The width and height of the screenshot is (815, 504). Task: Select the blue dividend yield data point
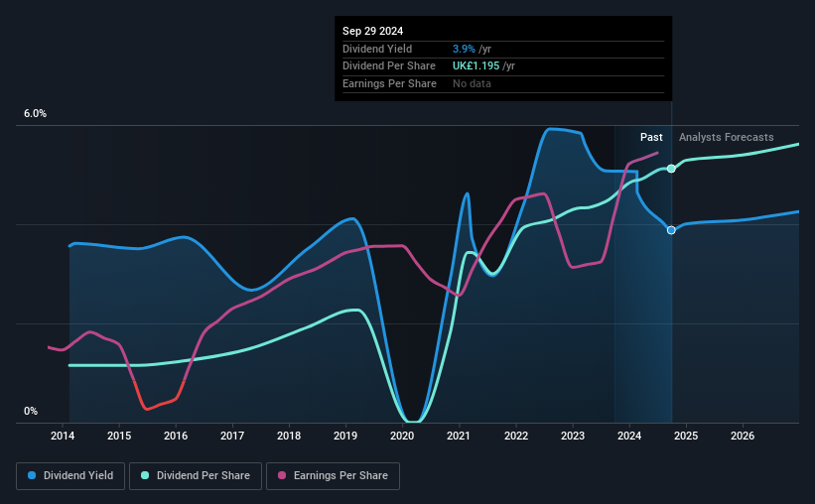[671, 230]
